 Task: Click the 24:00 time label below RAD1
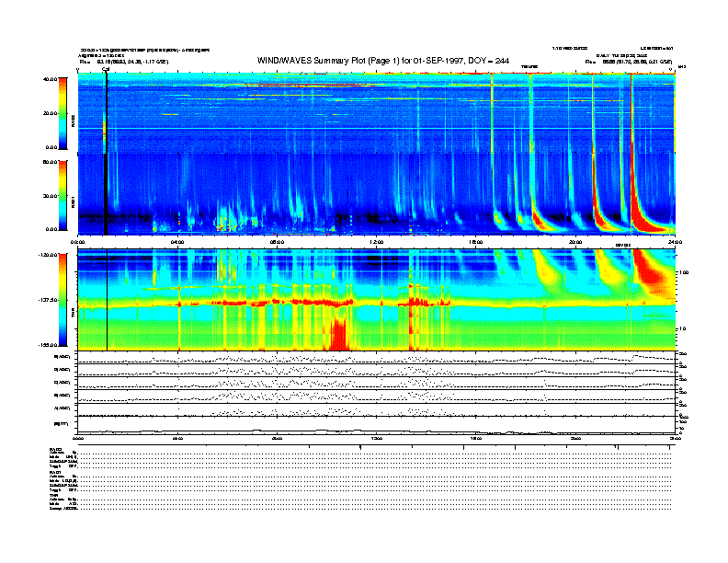[675, 242]
